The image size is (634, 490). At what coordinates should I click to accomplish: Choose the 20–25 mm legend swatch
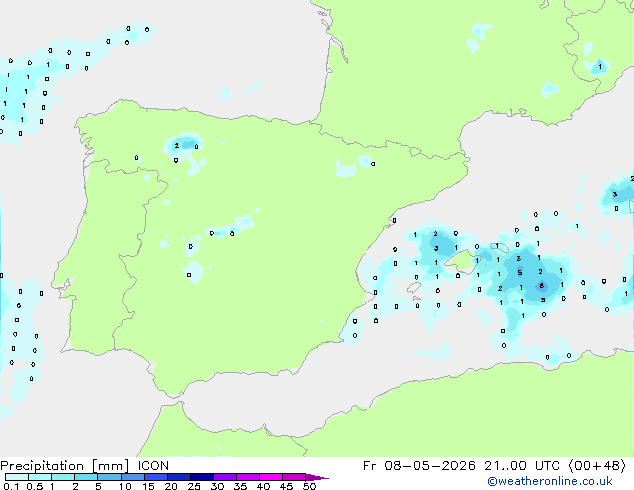pos(179,477)
